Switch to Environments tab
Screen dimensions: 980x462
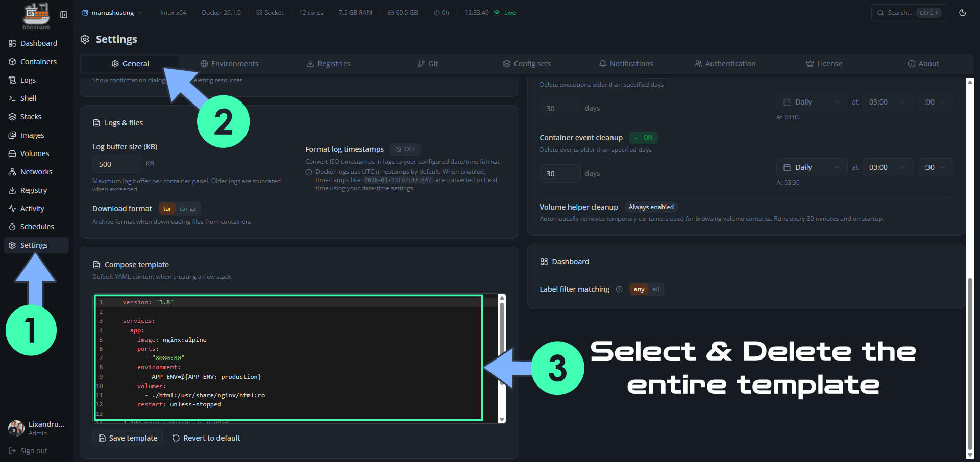229,64
